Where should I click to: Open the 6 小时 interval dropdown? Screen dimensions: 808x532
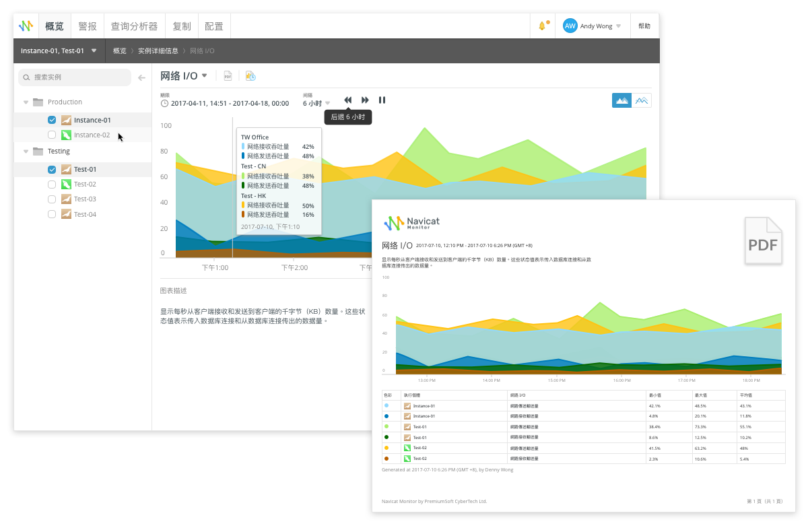tap(316, 103)
